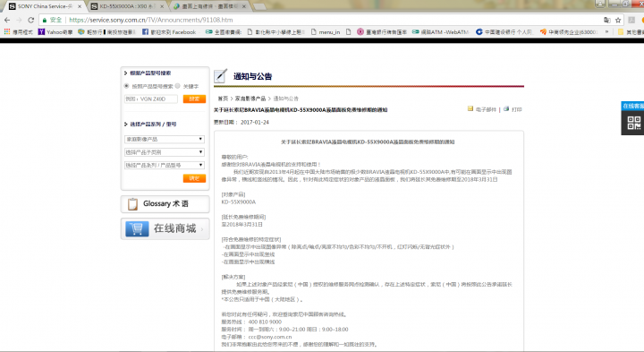Click the green secure lock icon

[x=45, y=20]
